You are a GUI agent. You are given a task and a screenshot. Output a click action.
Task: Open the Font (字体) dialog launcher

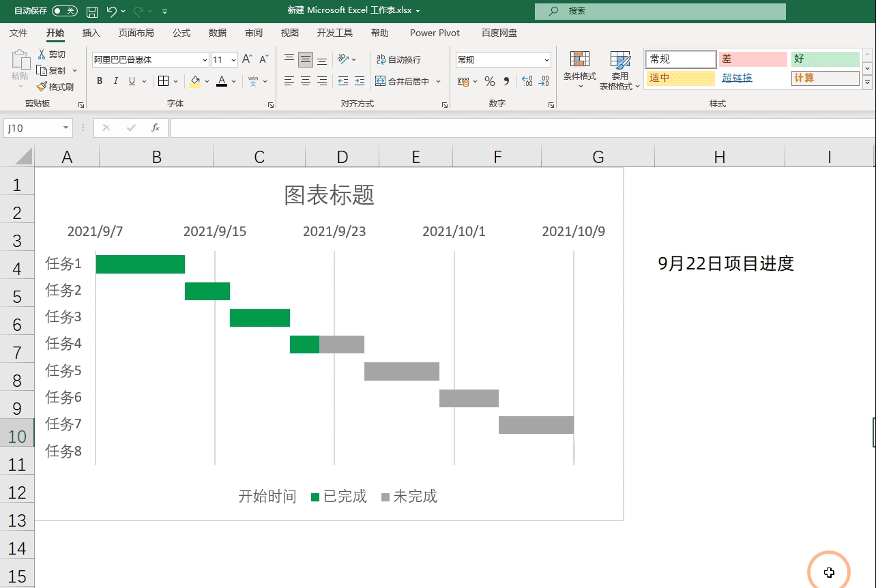coord(271,105)
